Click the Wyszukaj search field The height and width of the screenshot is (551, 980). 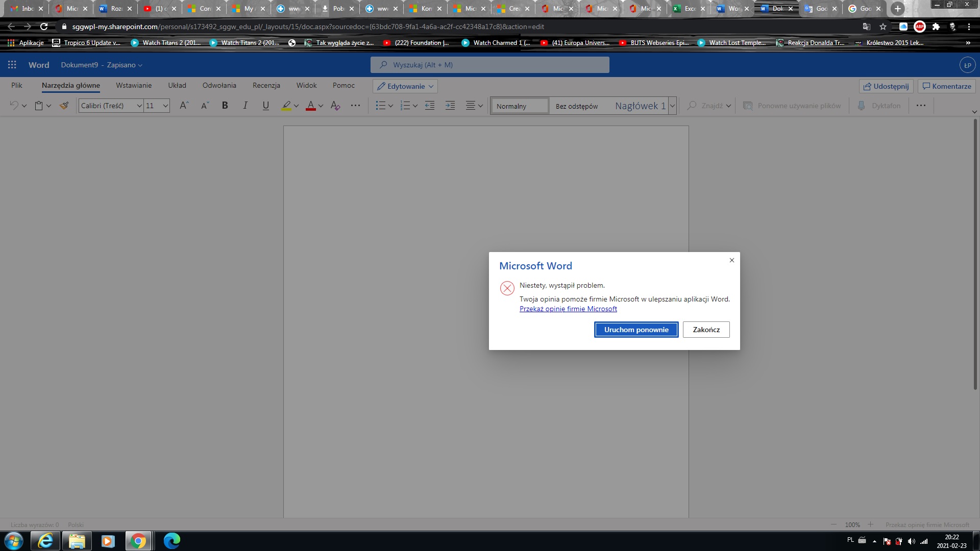tap(490, 65)
